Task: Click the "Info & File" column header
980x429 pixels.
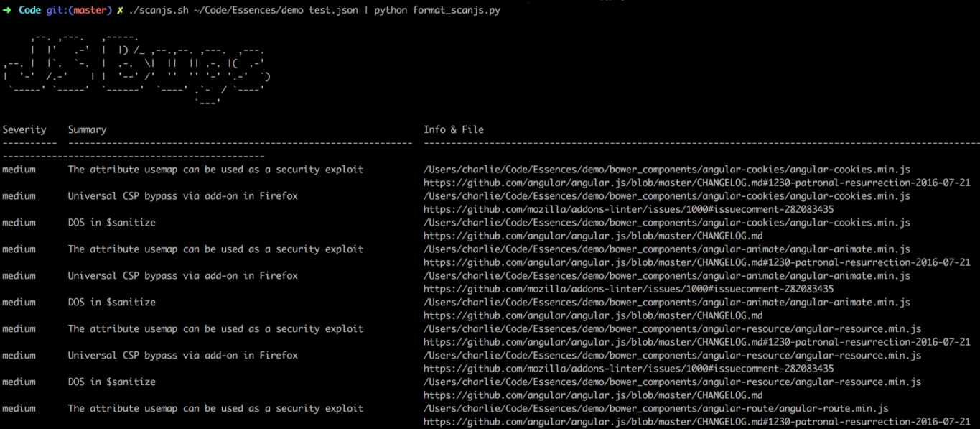Action: coord(454,130)
